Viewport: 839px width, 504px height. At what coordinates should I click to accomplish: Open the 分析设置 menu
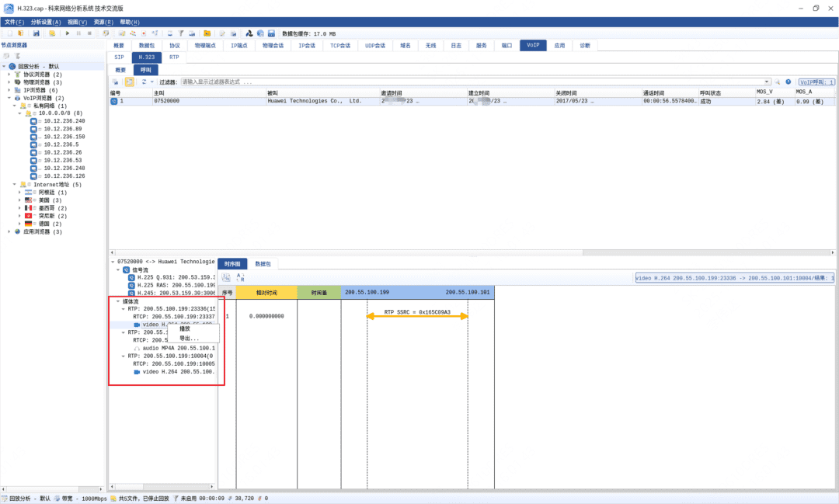(46, 22)
